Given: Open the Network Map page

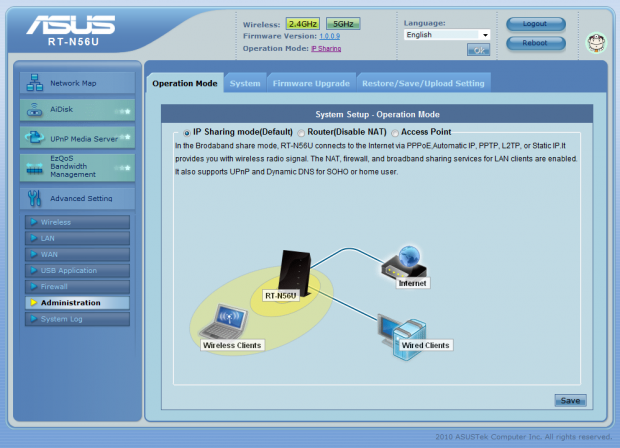Looking at the screenshot, I should point(77,83).
